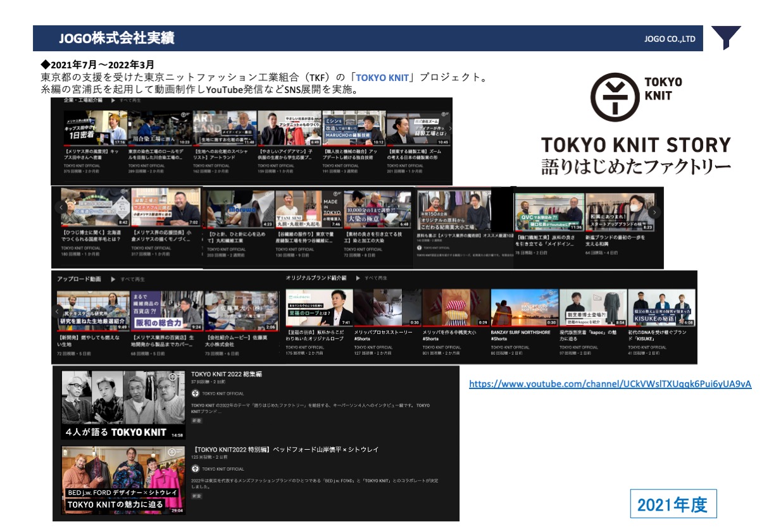Play all videos in オリジナルブランド紹介編 section

372,278
